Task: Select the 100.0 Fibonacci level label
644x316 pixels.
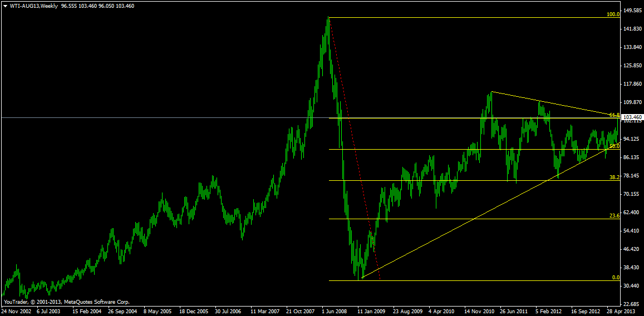Action: (x=613, y=14)
